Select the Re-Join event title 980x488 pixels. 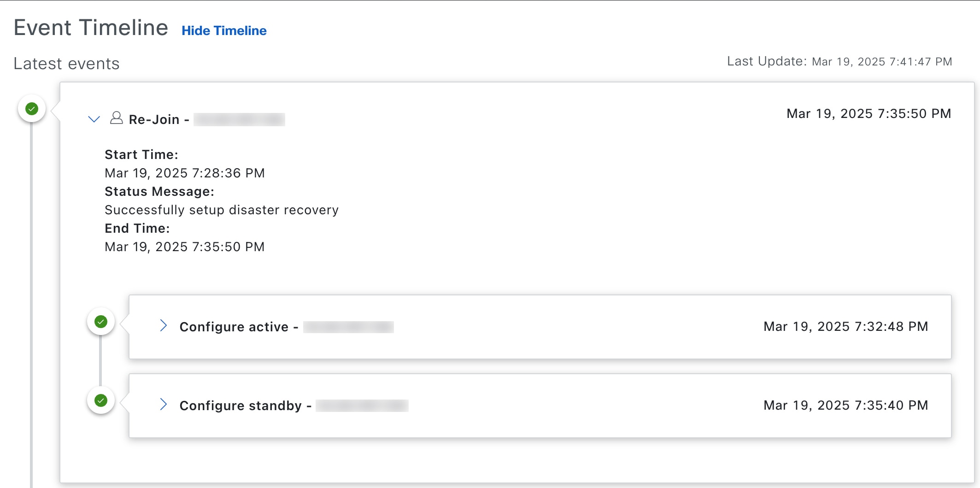[x=154, y=120]
